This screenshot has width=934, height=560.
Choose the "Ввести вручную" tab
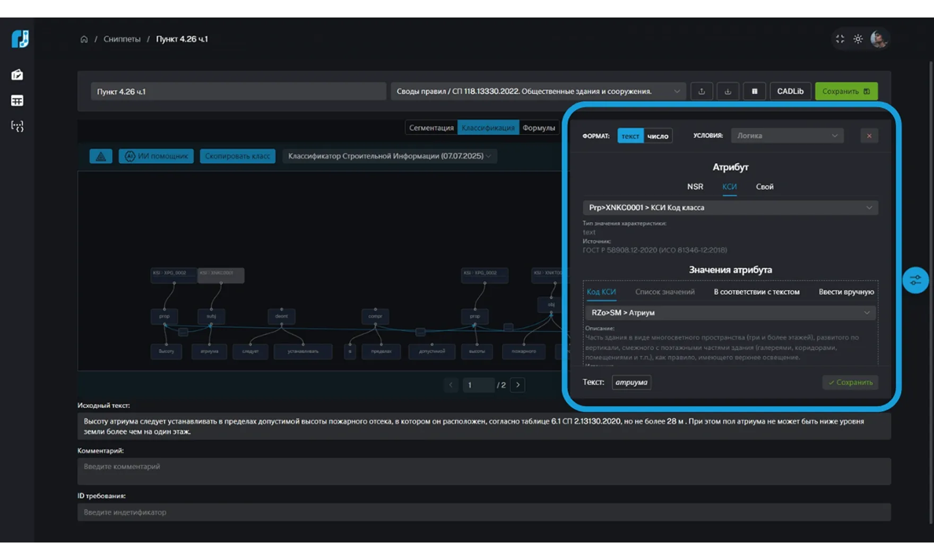[846, 292]
